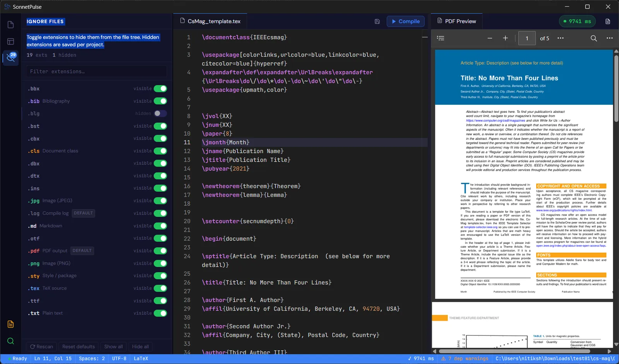
Task: Click the 9741 ms compile time badge
Action: 577,22
